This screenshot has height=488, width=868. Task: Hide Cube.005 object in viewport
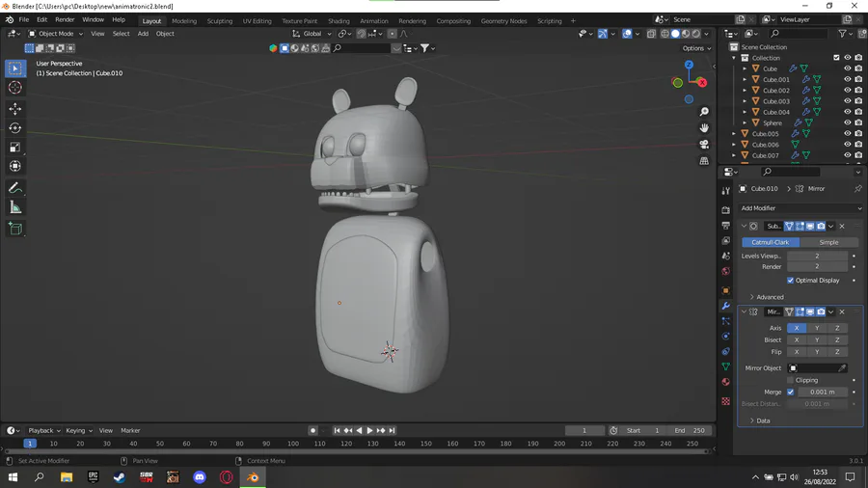tap(847, 133)
